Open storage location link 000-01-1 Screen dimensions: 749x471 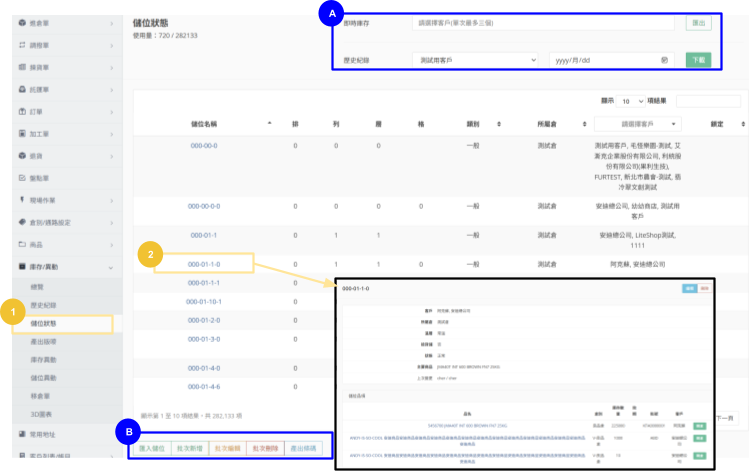[204, 235]
